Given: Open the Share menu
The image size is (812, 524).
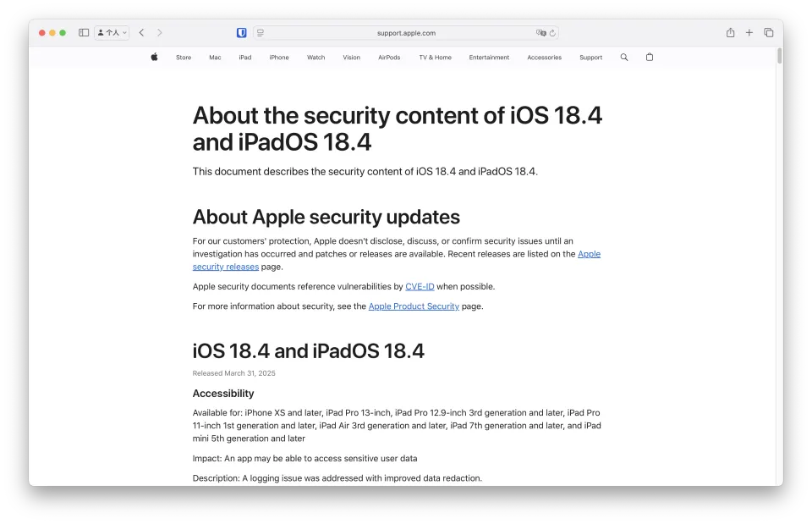Looking at the screenshot, I should point(730,33).
